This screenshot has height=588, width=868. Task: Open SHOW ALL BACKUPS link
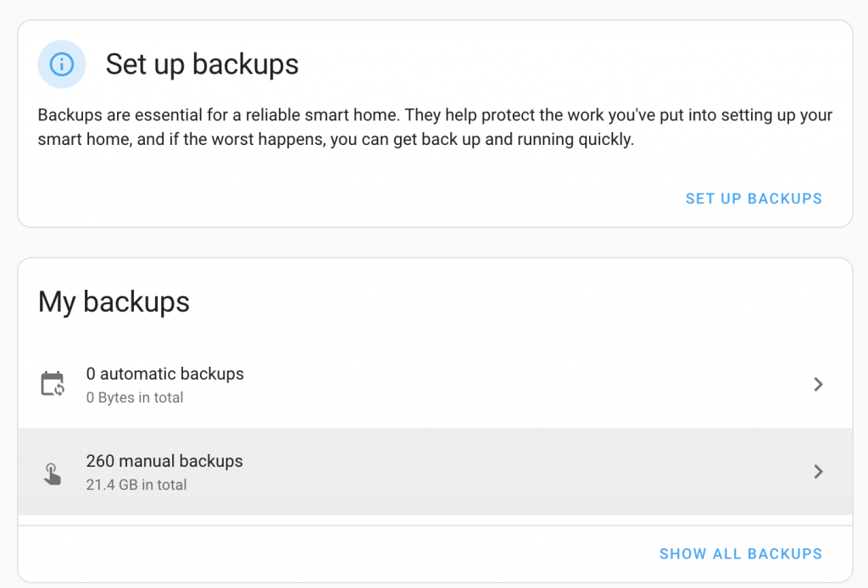(x=740, y=553)
